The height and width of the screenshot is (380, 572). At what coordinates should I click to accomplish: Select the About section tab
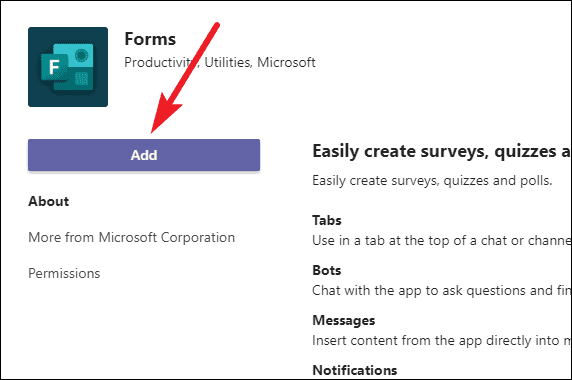(x=49, y=201)
